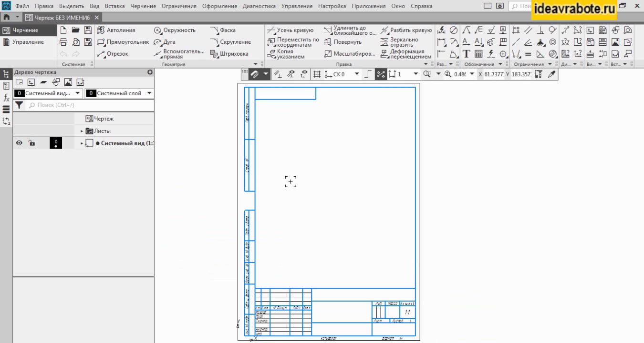Toggle the grid display button
The width and height of the screenshot is (644, 343).
pos(317,74)
